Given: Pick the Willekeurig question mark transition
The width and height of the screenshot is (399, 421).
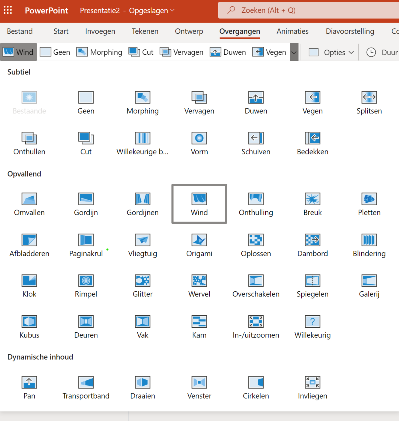Looking at the screenshot, I should pyautogui.click(x=312, y=327).
